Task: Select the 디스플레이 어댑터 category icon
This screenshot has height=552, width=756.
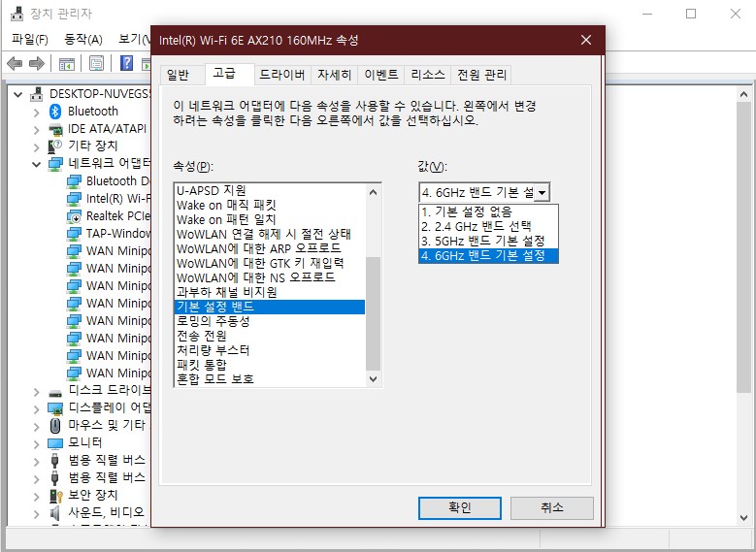Action: click(x=55, y=408)
